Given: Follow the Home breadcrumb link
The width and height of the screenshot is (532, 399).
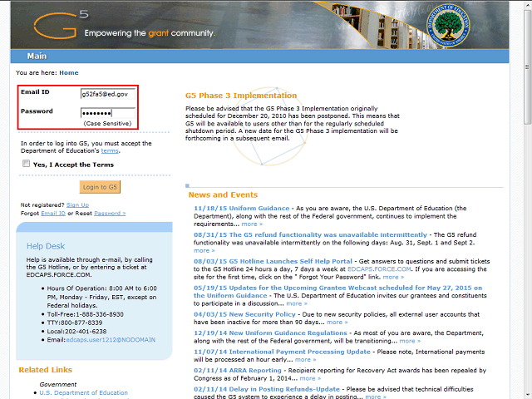Looking at the screenshot, I should tap(68, 72).
